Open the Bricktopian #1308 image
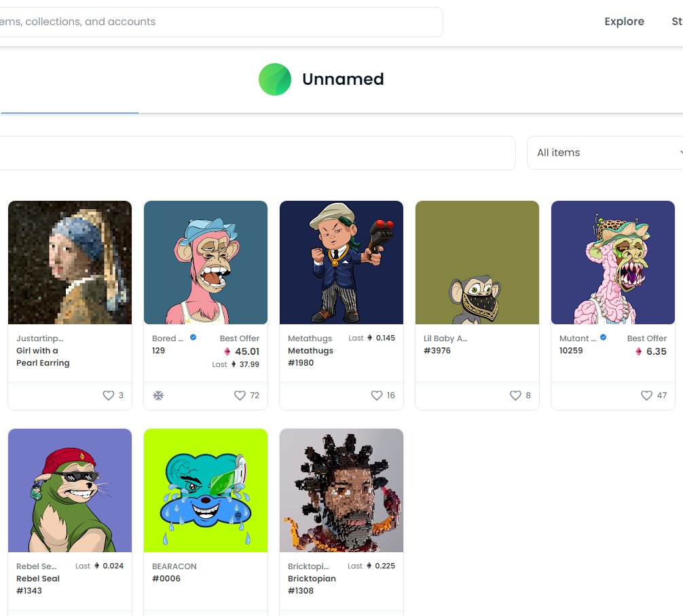 341,490
